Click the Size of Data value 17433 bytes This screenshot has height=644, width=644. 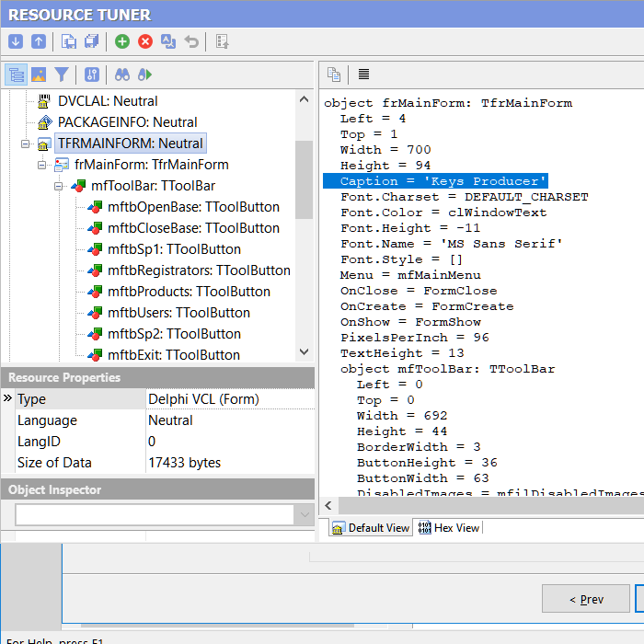(x=184, y=463)
